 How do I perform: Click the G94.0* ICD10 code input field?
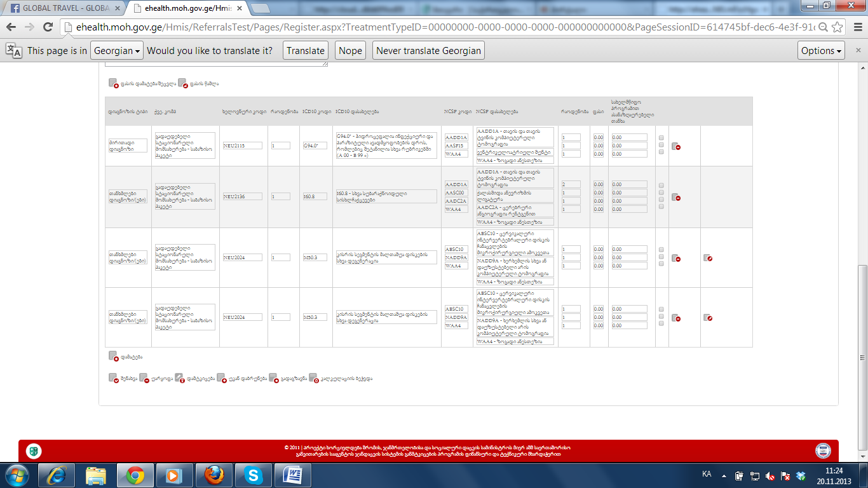[x=315, y=146]
